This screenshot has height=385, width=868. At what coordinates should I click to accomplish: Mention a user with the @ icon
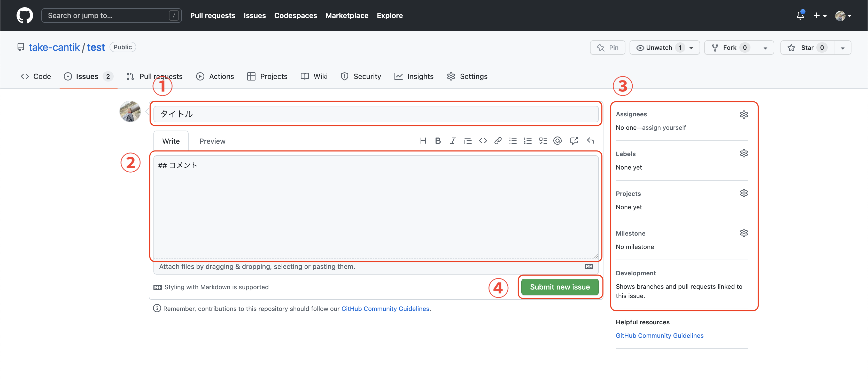(558, 141)
